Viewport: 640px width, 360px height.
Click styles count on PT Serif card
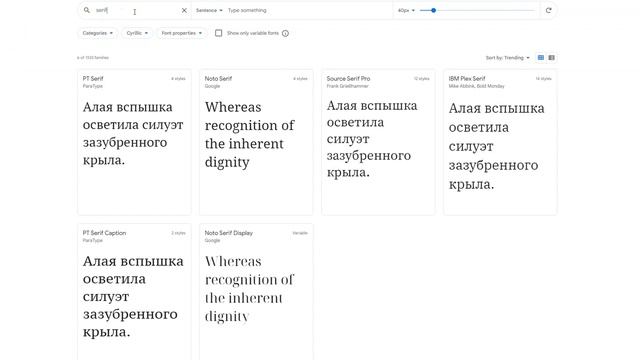coord(178,79)
